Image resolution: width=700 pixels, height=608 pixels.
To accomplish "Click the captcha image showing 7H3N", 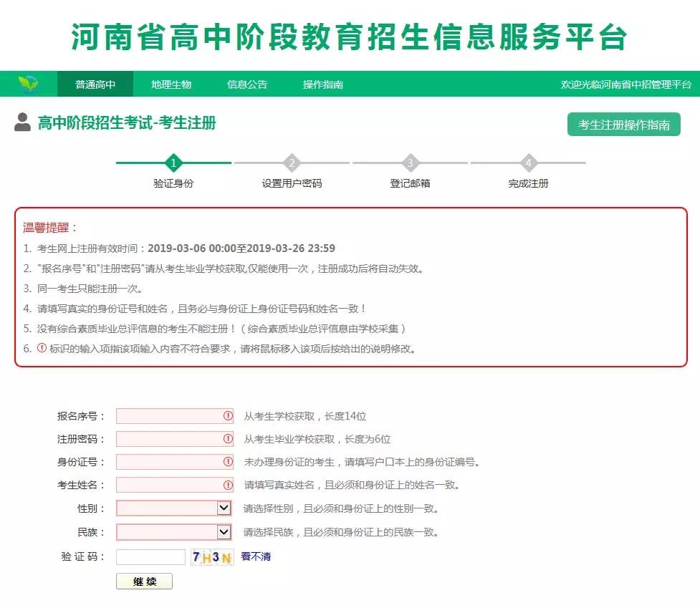I will (x=211, y=556).
